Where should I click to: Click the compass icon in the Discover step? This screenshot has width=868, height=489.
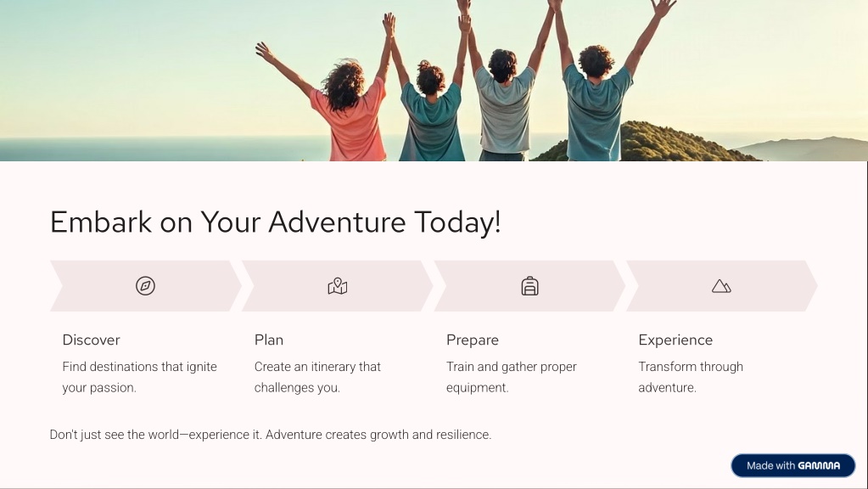click(146, 286)
